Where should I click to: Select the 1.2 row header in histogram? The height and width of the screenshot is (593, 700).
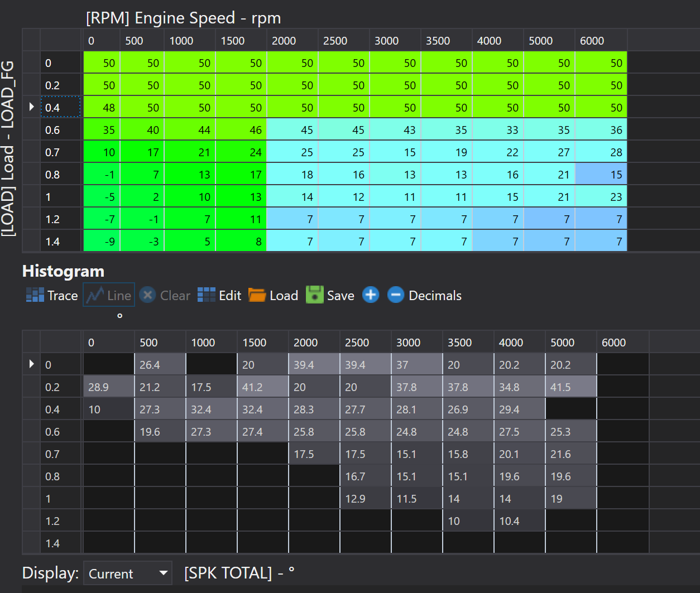coord(61,520)
